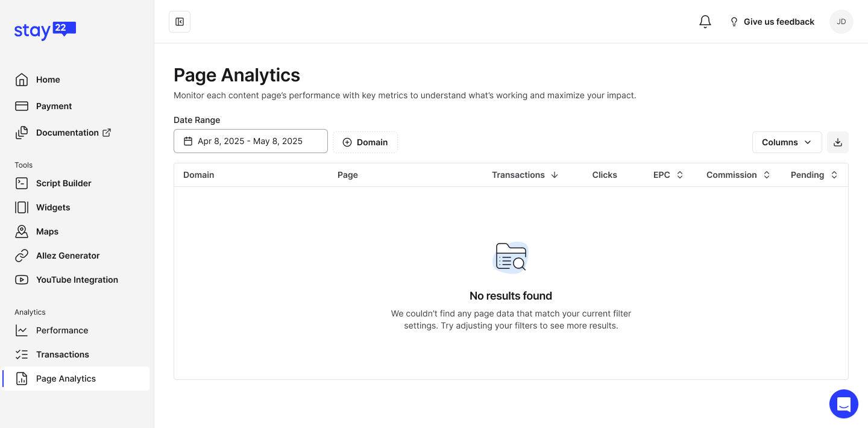Viewport: 868px width, 428px height.
Task: Open the notifications bell
Action: 705,22
